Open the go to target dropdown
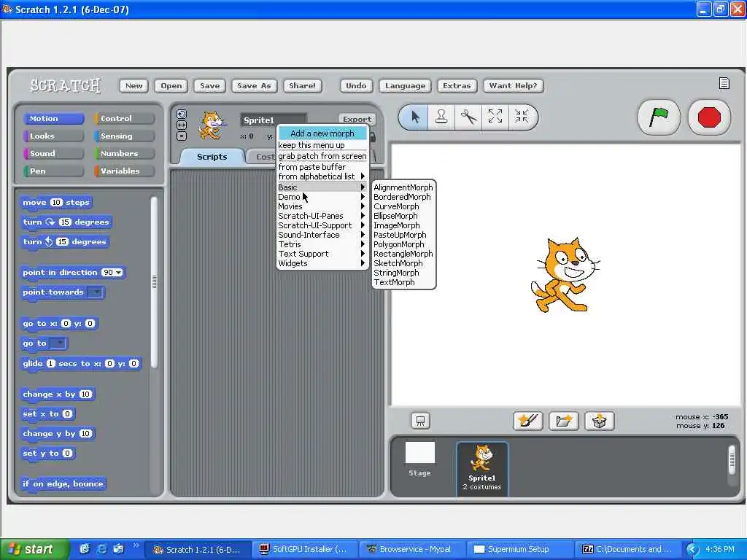Screen dimensions: 747x560 pyautogui.click(x=58, y=343)
